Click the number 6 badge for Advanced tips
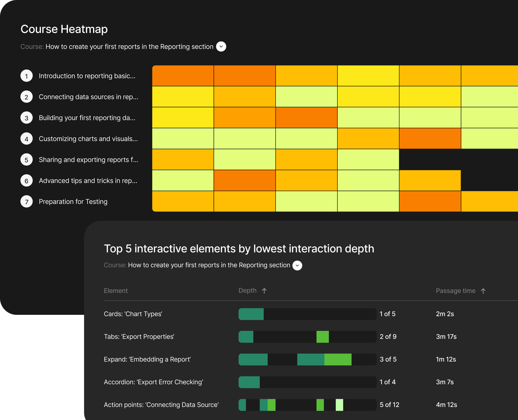The width and height of the screenshot is (518, 420). (26, 181)
